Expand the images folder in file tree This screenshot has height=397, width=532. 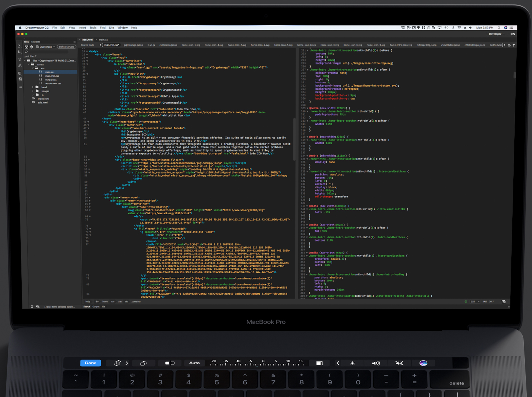coord(33,91)
